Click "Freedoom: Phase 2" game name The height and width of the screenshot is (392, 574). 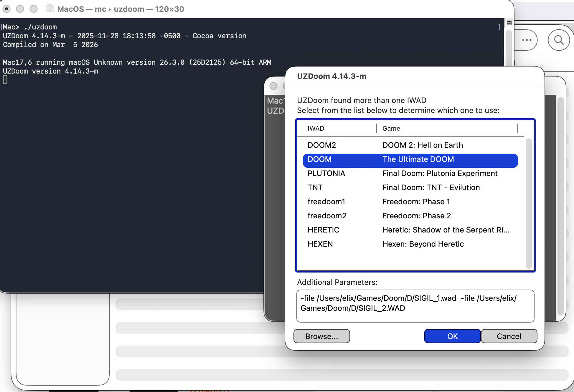pyautogui.click(x=417, y=216)
